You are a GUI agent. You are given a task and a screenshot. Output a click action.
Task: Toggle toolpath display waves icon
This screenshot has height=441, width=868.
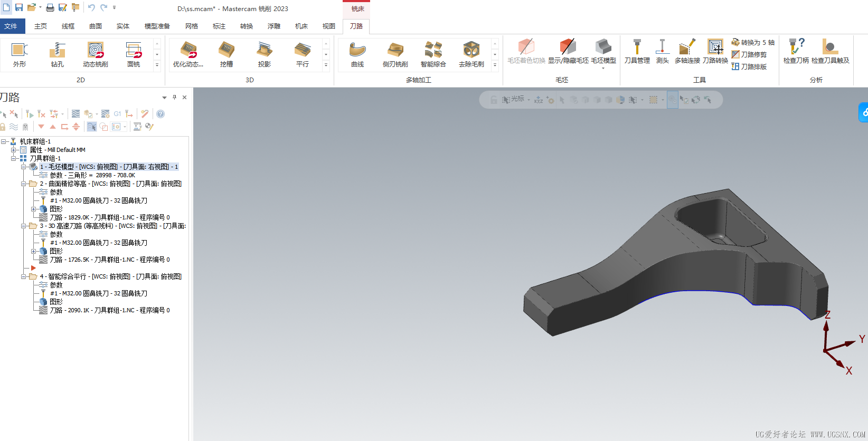pos(14,127)
